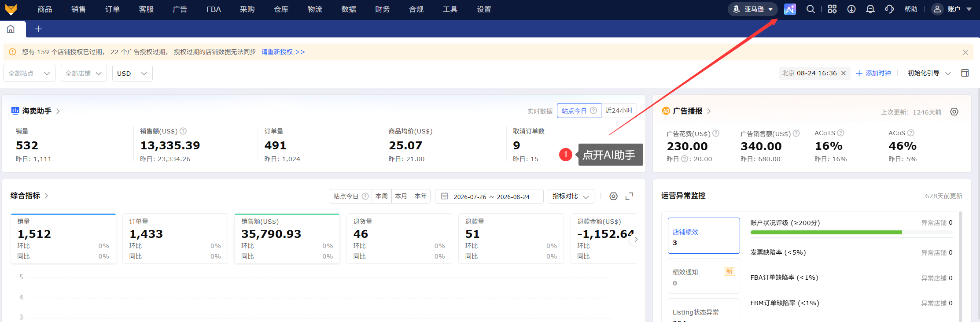The height and width of the screenshot is (322, 980).
Task: Open the 全部店铺 dropdown
Action: (x=84, y=73)
